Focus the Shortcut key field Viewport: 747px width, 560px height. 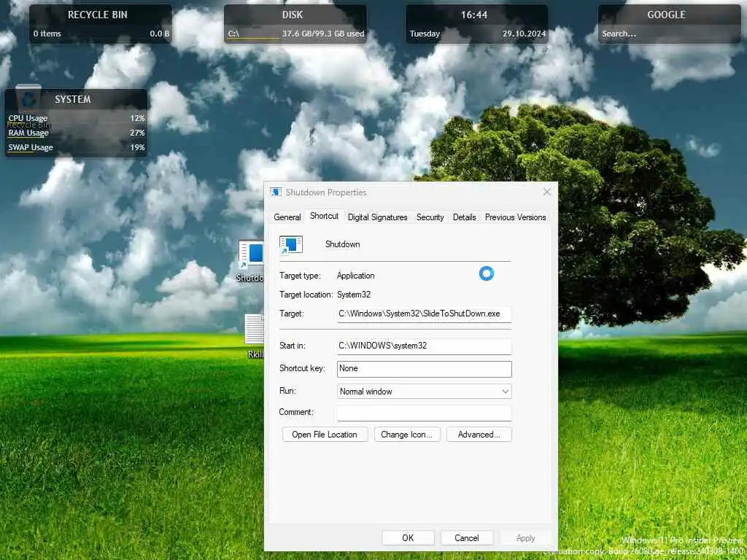click(424, 368)
